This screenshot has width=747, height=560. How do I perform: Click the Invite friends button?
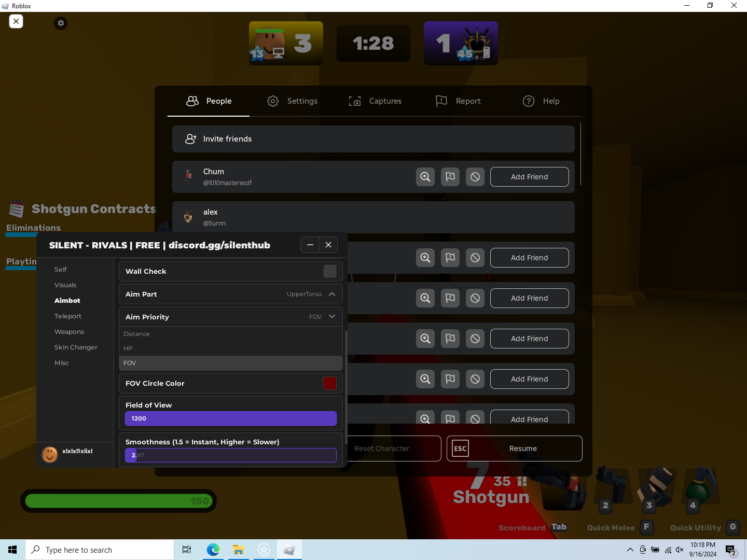tap(374, 139)
